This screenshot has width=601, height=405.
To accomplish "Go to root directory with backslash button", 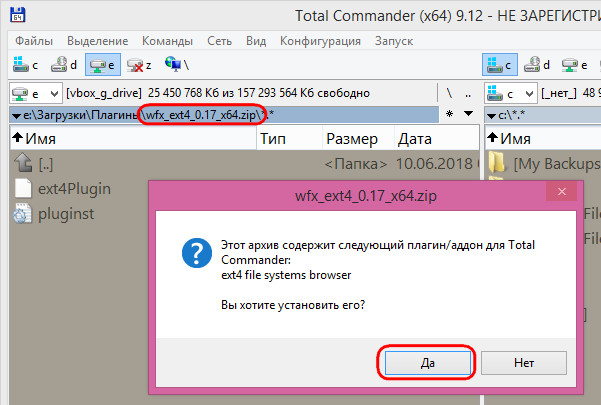I will [x=449, y=93].
